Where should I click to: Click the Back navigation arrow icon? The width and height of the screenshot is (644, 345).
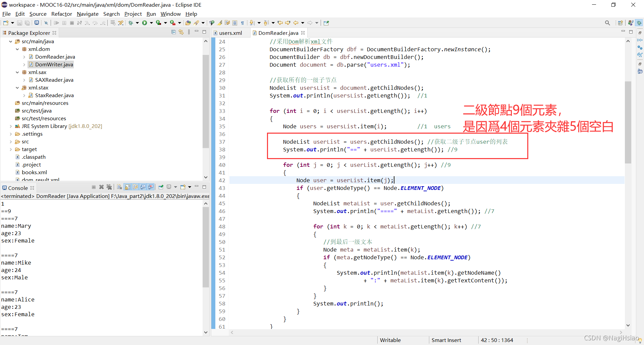(x=296, y=23)
